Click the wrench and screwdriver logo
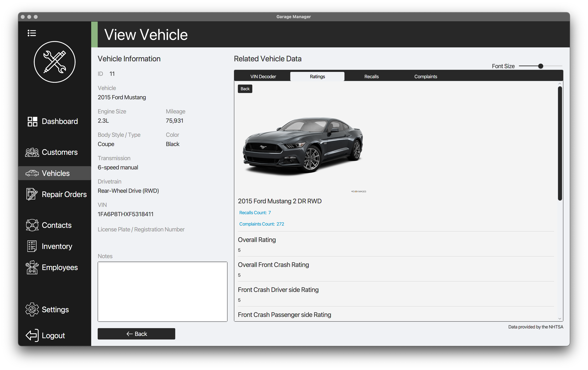This screenshot has width=588, height=370. click(55, 62)
